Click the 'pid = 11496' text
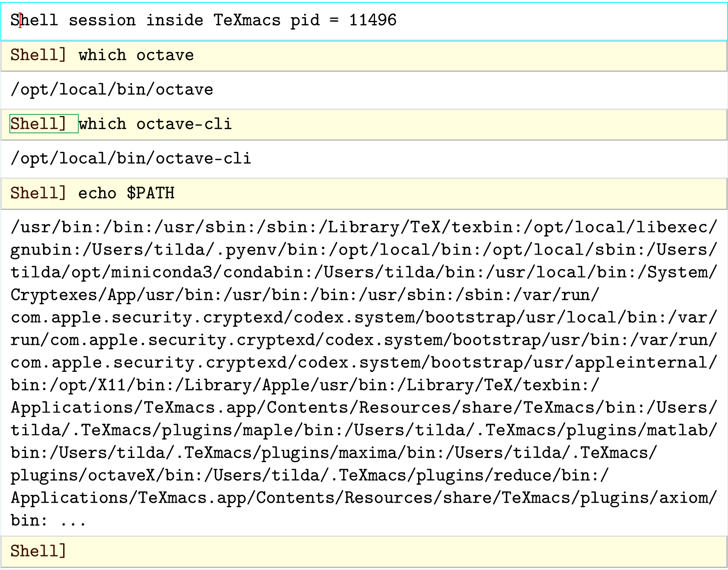 pyautogui.click(x=344, y=20)
